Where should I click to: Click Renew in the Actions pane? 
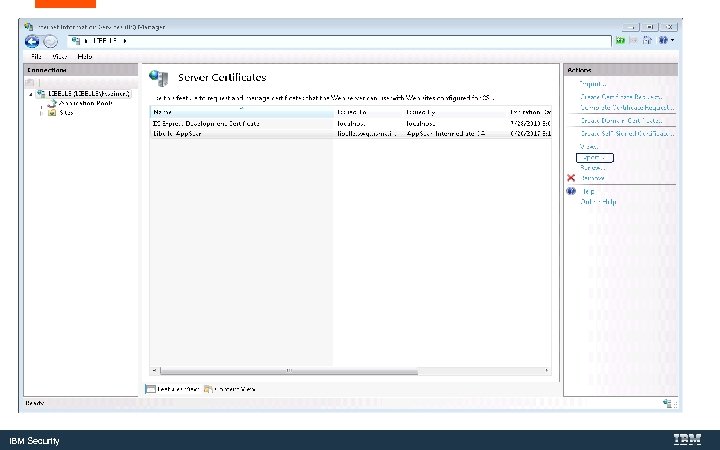592,168
